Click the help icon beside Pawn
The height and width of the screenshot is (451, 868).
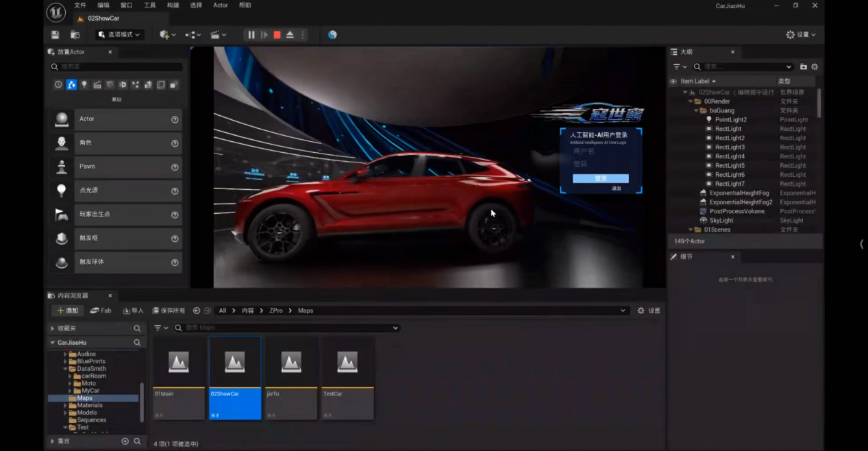coord(175,167)
